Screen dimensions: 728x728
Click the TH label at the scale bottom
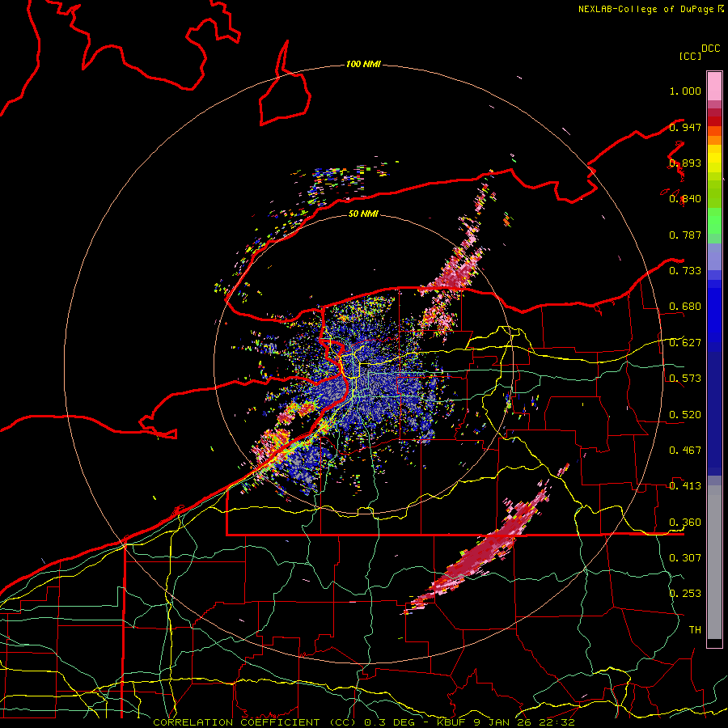(x=695, y=630)
